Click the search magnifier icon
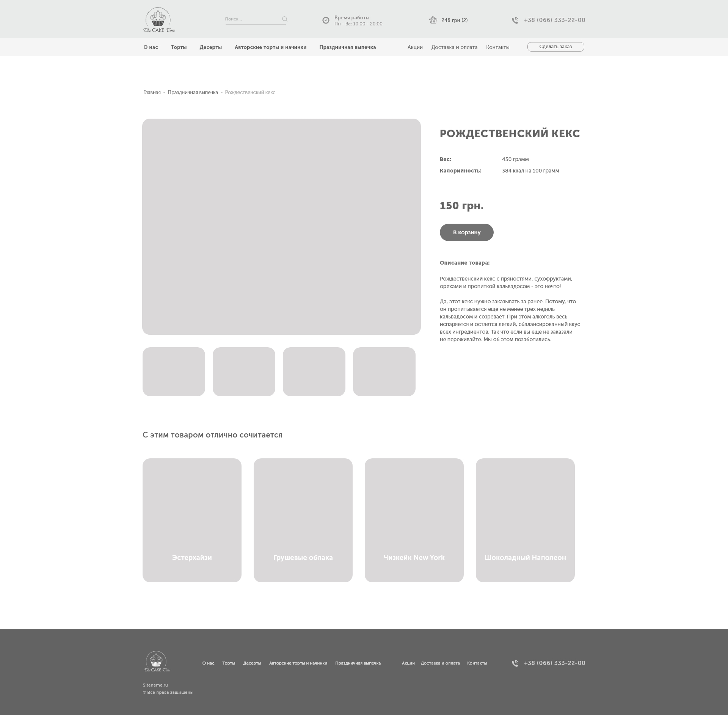This screenshot has height=715, width=728. pyautogui.click(x=285, y=19)
